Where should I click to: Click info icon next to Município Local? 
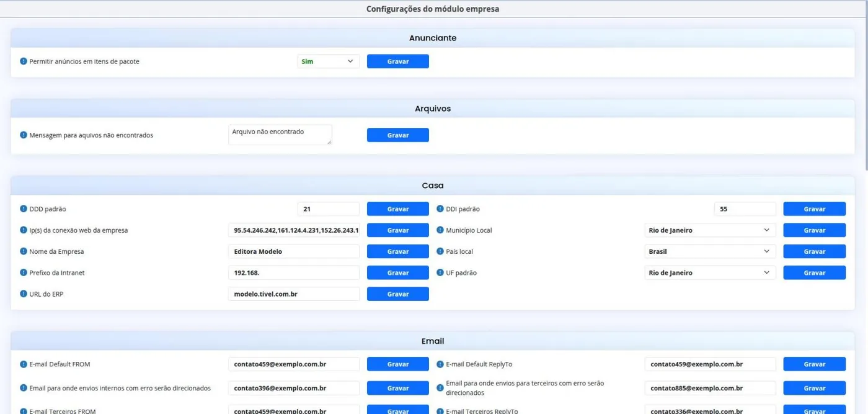click(x=440, y=230)
